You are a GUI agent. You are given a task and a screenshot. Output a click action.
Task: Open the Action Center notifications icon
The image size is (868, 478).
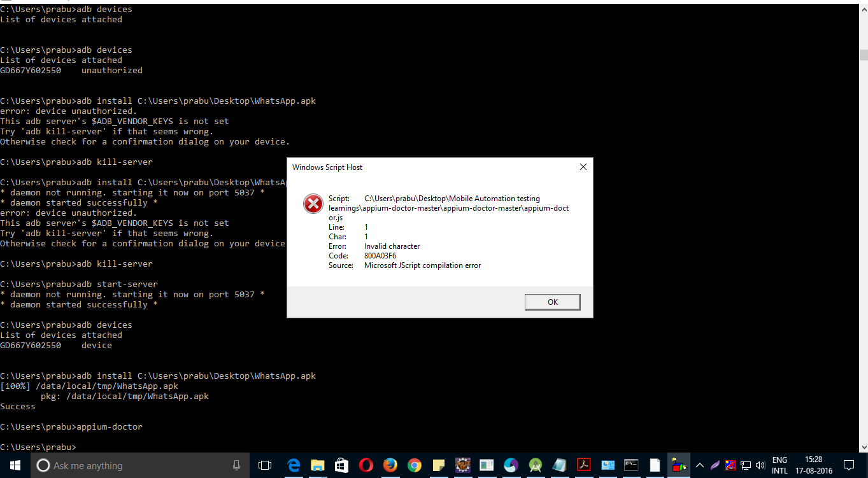point(848,465)
